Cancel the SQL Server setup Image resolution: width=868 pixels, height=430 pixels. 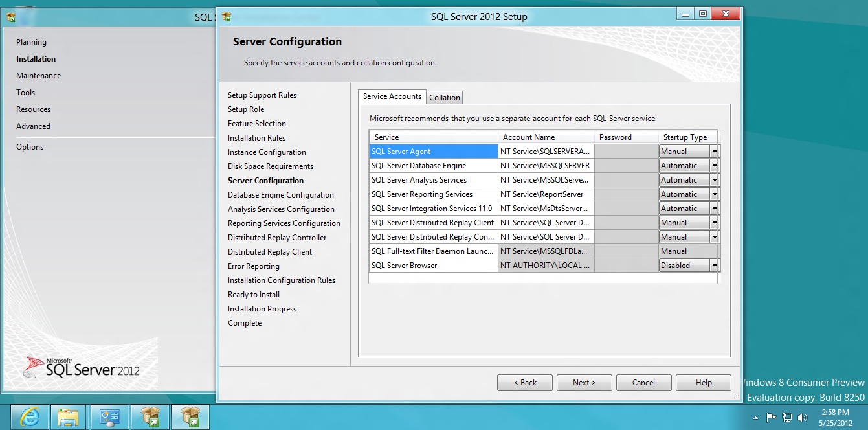click(x=643, y=383)
